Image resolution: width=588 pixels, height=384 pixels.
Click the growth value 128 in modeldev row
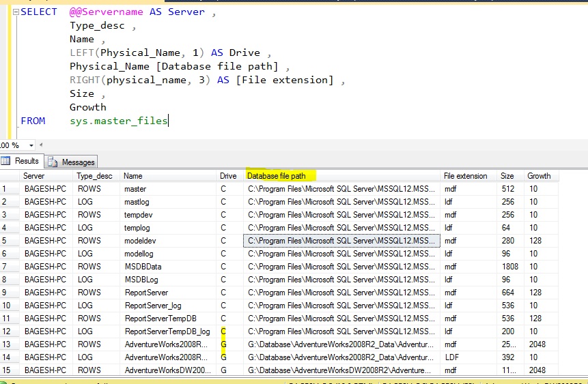[x=541, y=241]
